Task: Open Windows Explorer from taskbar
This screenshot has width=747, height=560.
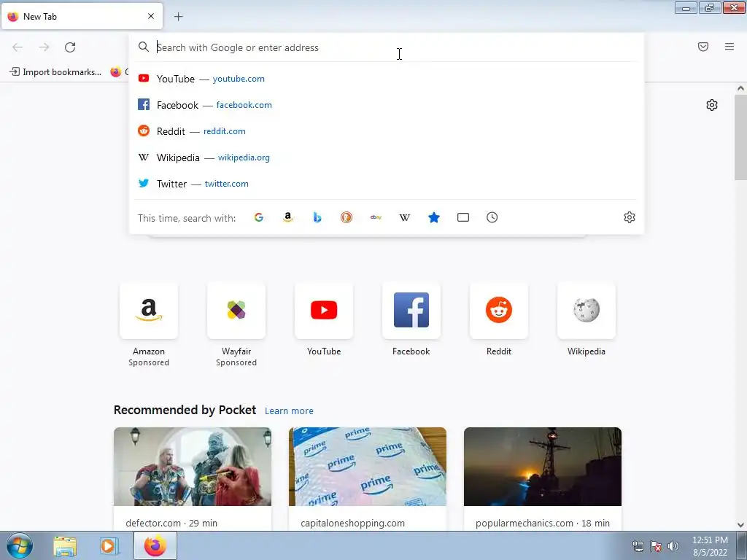Action: pos(65,546)
